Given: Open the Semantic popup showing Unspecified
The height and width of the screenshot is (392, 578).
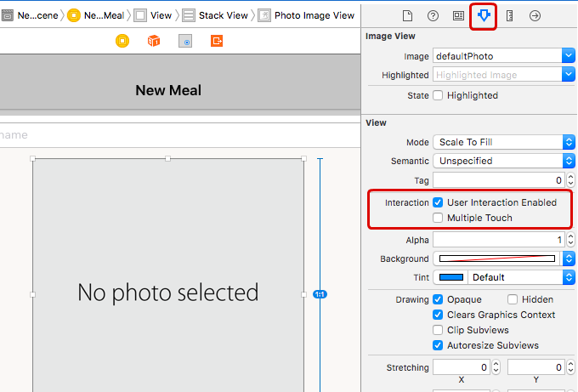Looking at the screenshot, I should 504,162.
